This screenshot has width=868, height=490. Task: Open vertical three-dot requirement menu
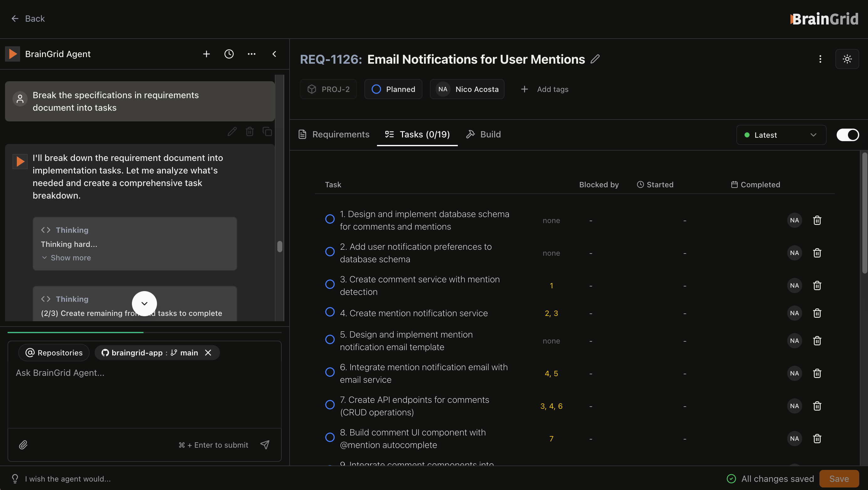tap(820, 59)
